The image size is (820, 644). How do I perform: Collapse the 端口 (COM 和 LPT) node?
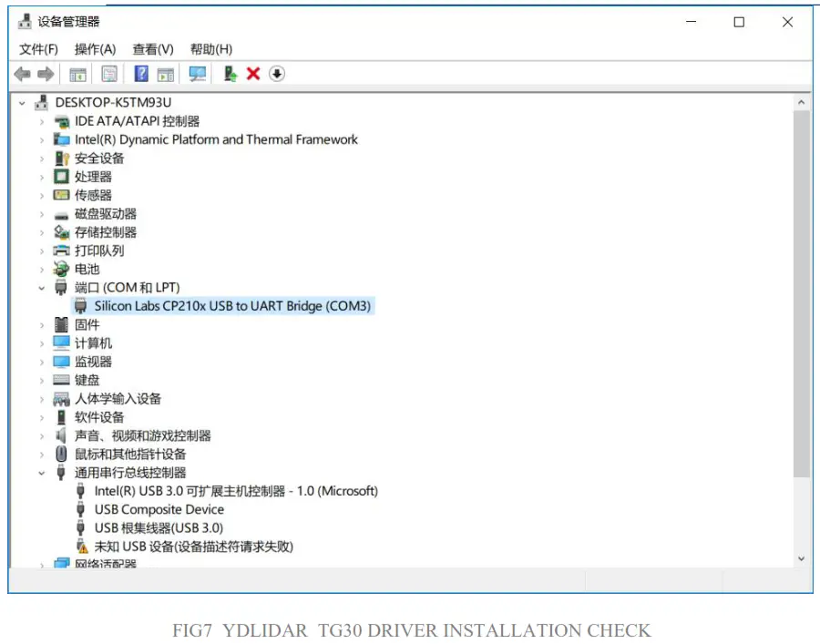point(40,287)
